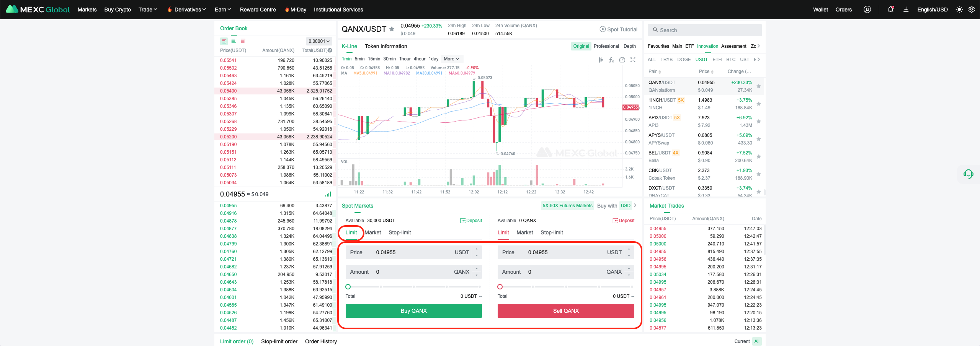980x346 pixels.
Task: Open the settings gear in header
Action: (972, 10)
